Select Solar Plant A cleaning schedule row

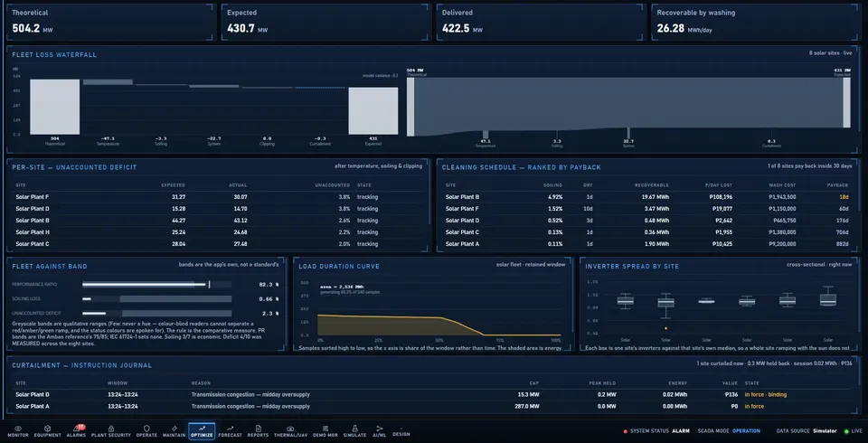pos(647,244)
